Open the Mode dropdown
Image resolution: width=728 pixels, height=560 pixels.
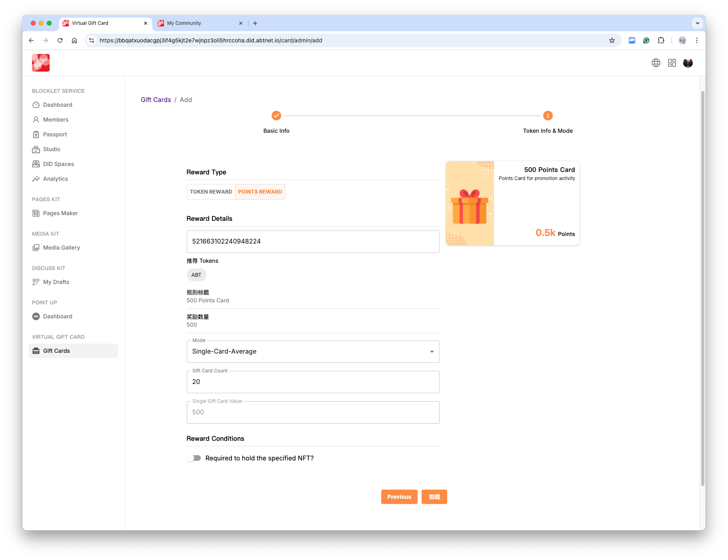[x=313, y=352]
